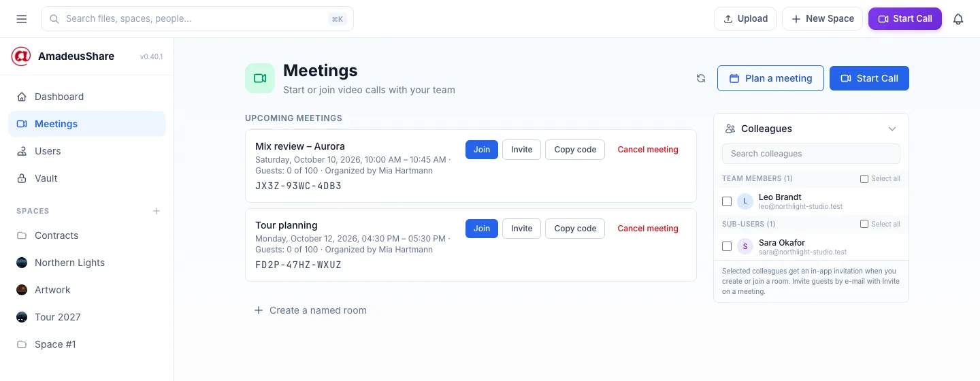
Task: Click the Upload button
Action: [745, 19]
